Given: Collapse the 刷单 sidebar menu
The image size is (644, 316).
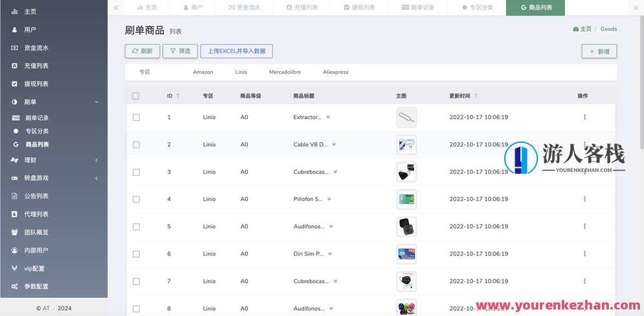Looking at the screenshot, I should click(x=53, y=101).
